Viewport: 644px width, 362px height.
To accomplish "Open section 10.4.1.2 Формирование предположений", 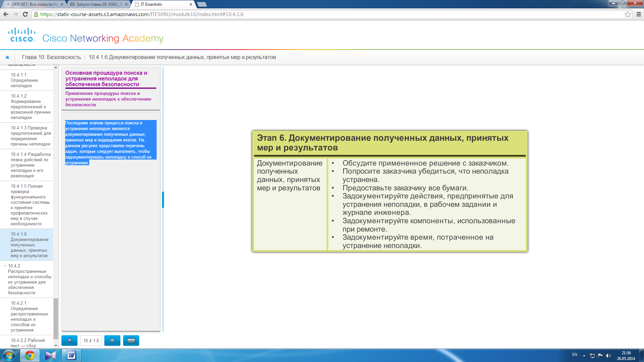I will tap(26, 107).
